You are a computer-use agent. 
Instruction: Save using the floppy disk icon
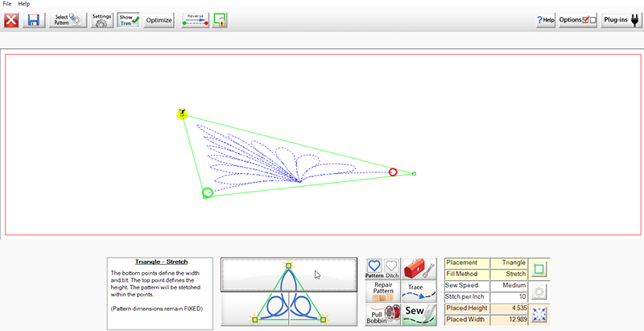pos(34,20)
